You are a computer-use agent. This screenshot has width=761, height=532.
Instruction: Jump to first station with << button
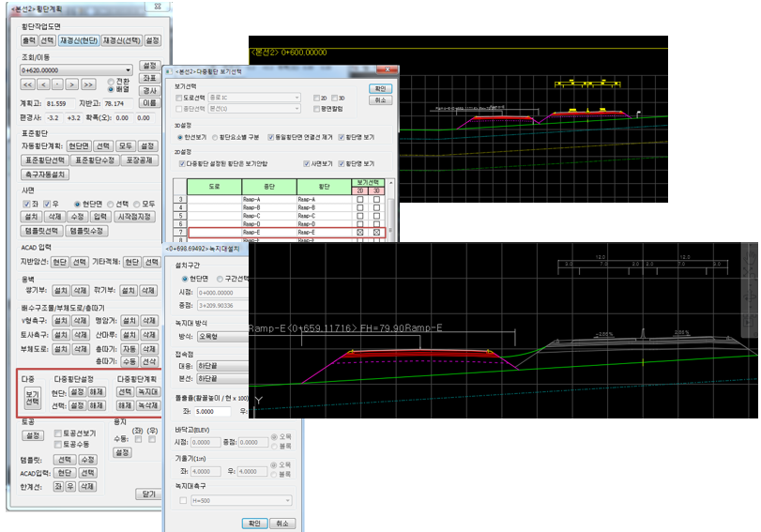point(27,85)
